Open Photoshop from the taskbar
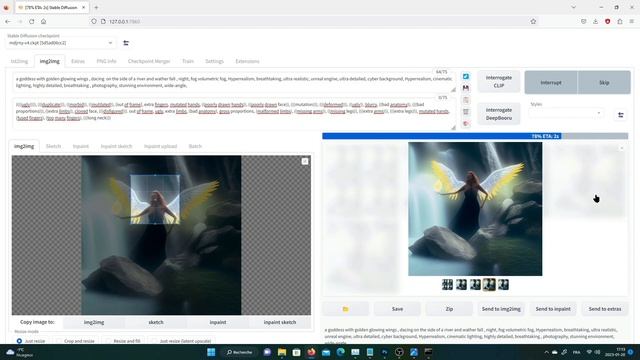Viewport: 640px width, 360px height. [x=384, y=352]
